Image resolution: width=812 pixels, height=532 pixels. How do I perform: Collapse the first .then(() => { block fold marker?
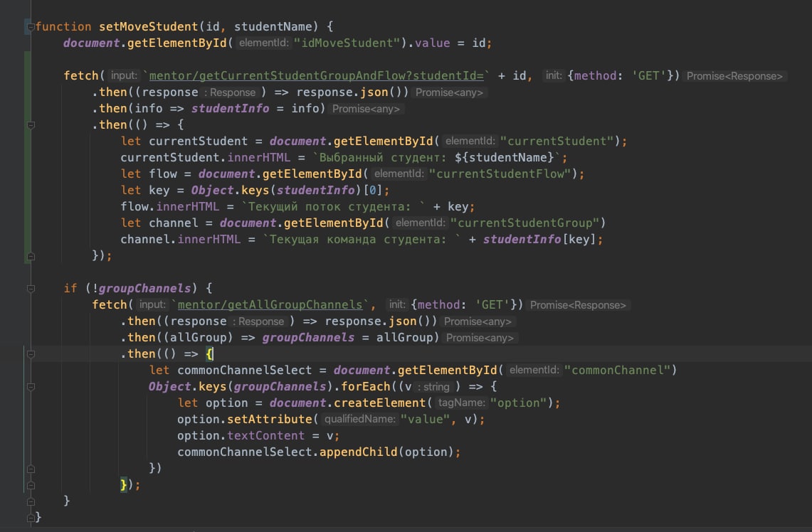pos(31,124)
